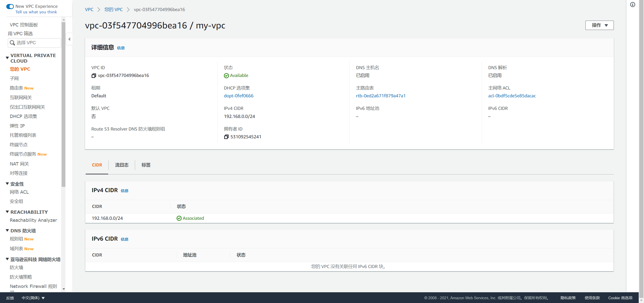Screen dimensions: 644x303
Task: Click 信息 link next to 详细信息
Action: point(121,48)
